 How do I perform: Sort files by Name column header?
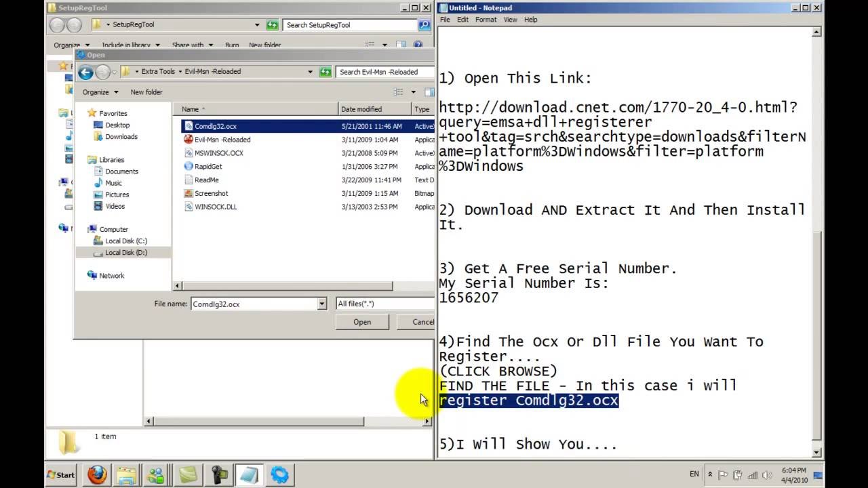(256, 109)
